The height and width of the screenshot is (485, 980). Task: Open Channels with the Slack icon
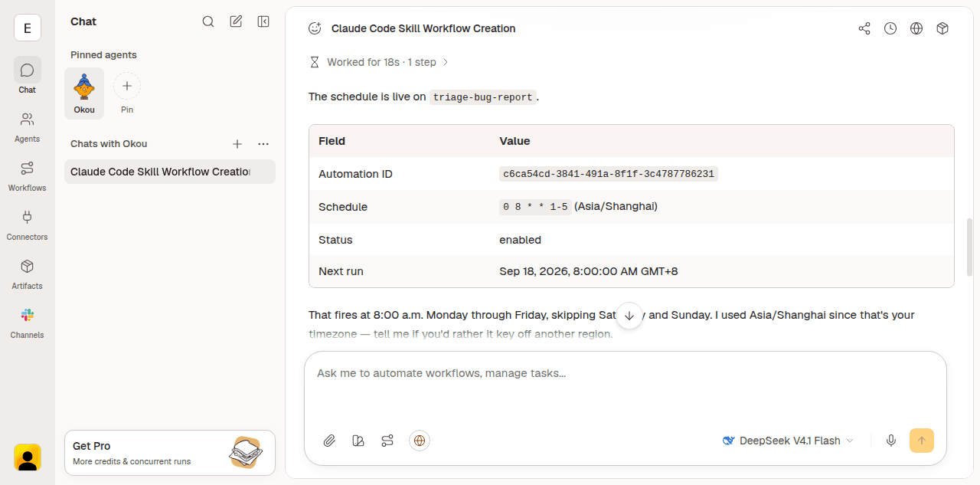click(28, 323)
